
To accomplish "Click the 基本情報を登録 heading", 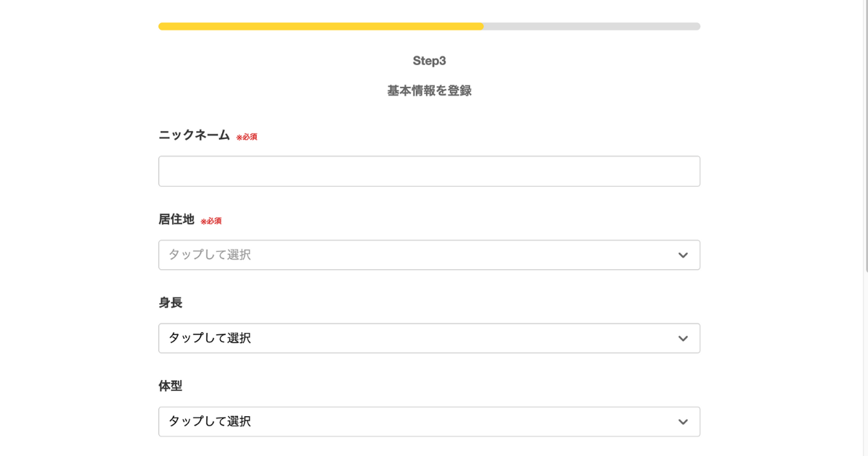I will point(429,91).
